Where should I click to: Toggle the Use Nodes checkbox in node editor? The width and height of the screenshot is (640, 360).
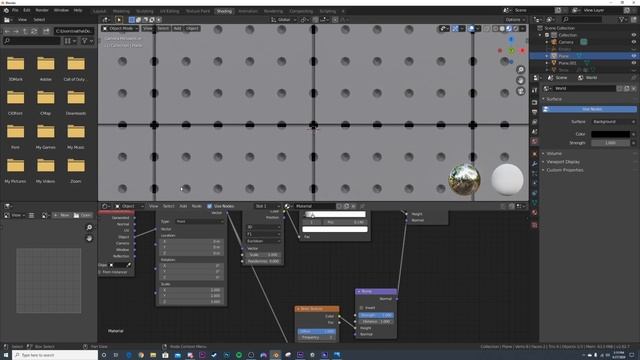(209, 206)
